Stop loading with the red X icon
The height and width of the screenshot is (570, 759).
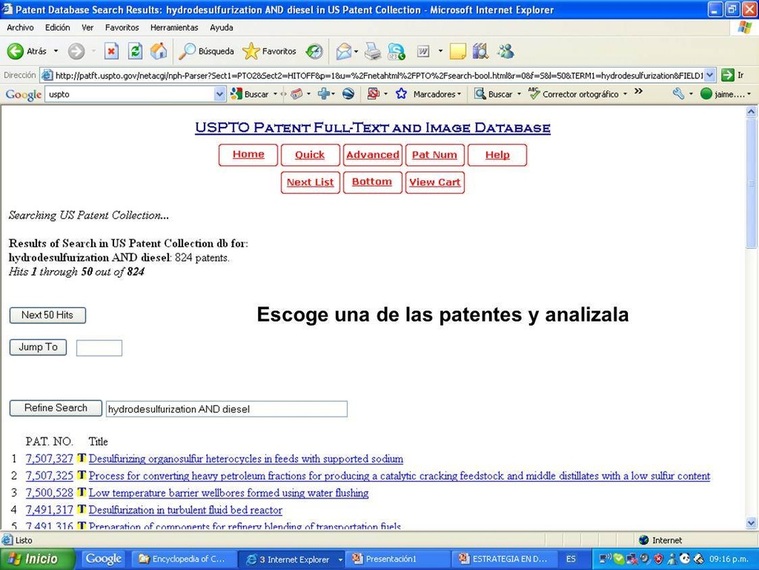(x=111, y=51)
